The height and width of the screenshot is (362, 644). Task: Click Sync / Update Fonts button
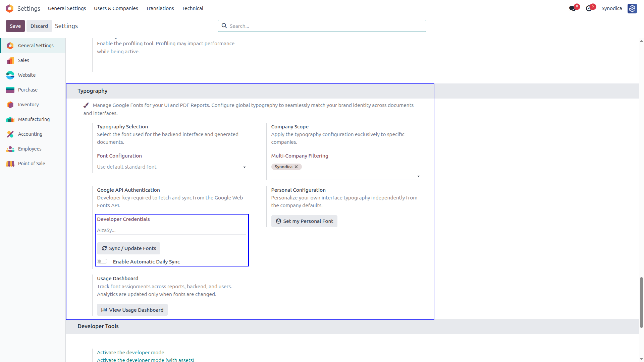coord(129,248)
